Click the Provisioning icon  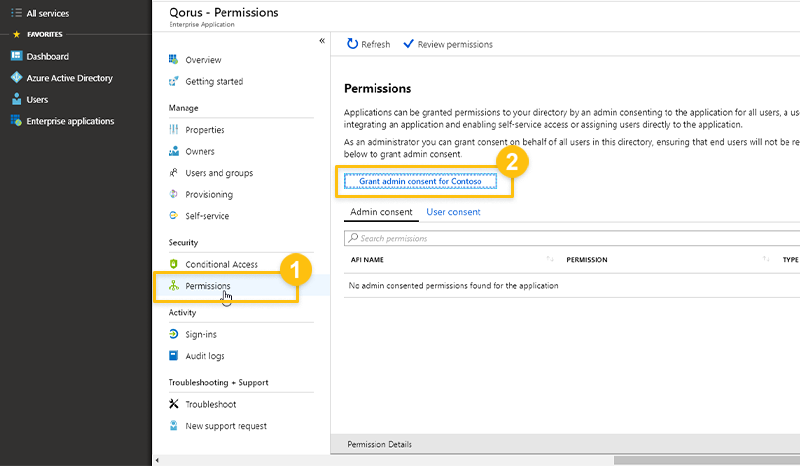[174, 195]
